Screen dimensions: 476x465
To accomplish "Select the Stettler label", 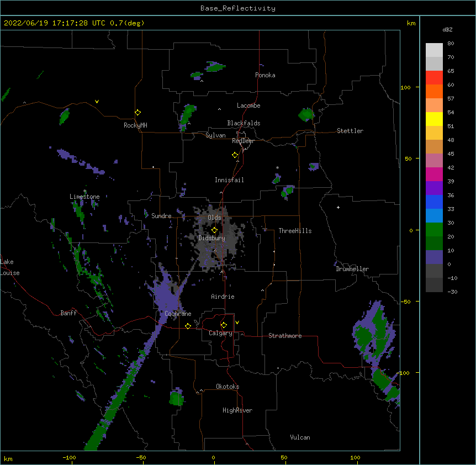I will [x=350, y=131].
